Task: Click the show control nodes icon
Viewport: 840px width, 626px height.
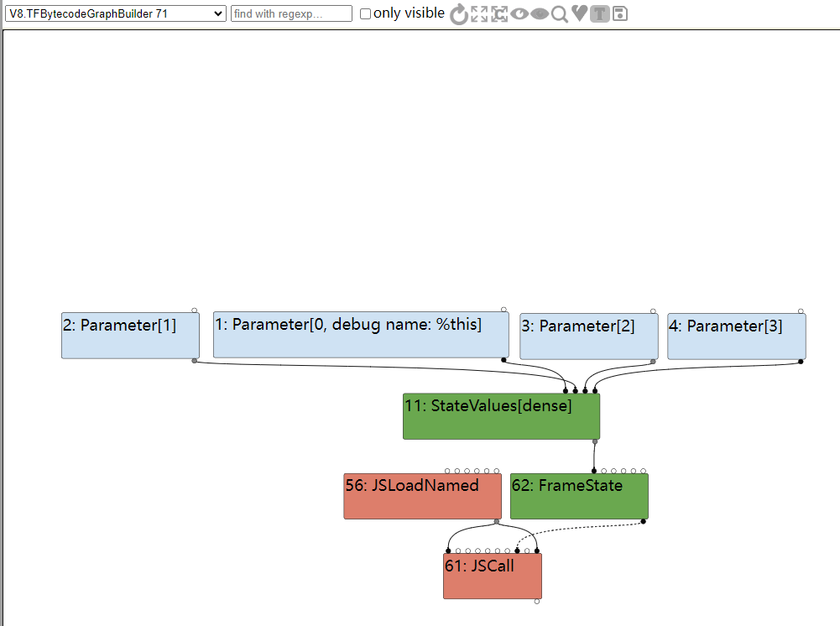Action: coord(500,13)
